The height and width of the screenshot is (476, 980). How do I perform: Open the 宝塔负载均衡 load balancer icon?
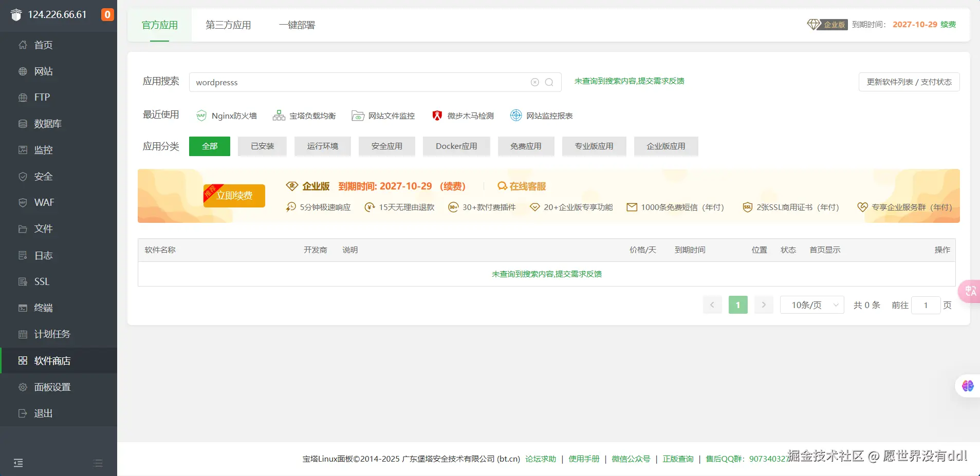pyautogui.click(x=279, y=116)
